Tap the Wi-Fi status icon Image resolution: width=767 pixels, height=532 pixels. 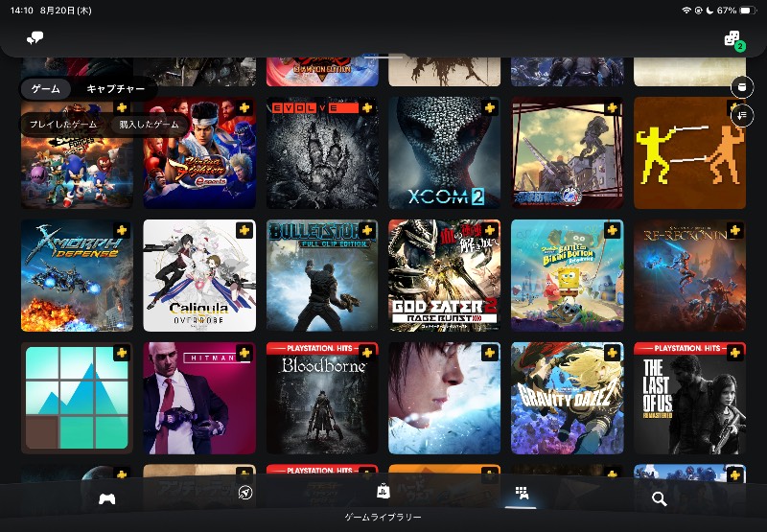pos(686,11)
